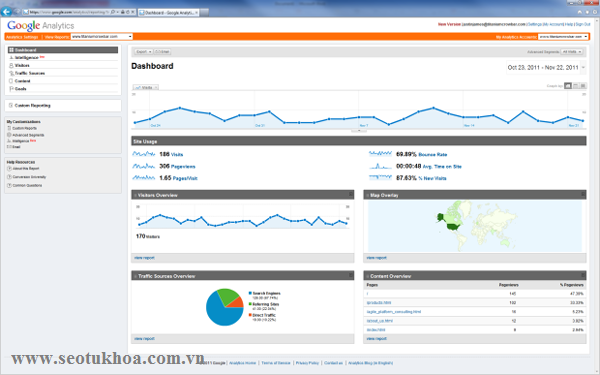This screenshot has height=375, width=600.
Task: Click the Avg. Time on Site link
Action: [x=442, y=167]
